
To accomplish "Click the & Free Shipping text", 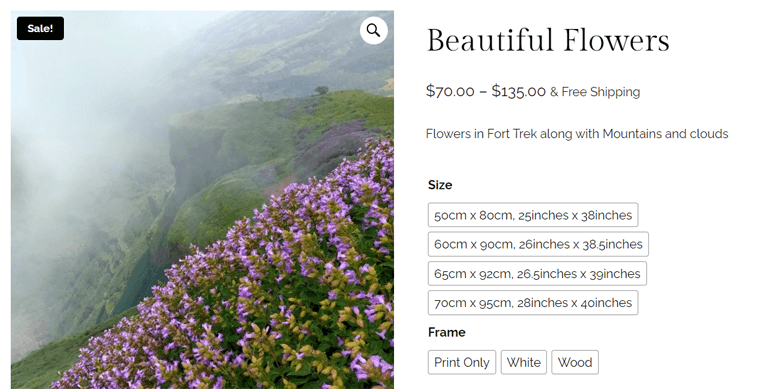I will pos(595,92).
